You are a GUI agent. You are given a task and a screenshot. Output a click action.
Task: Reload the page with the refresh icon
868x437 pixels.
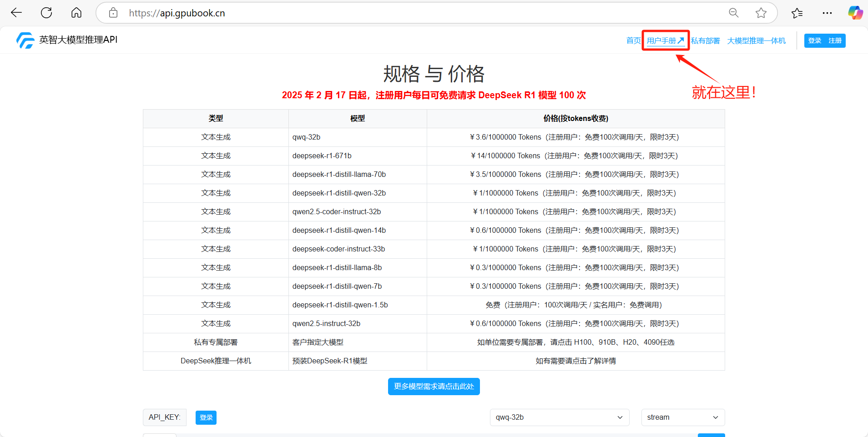pos(46,13)
